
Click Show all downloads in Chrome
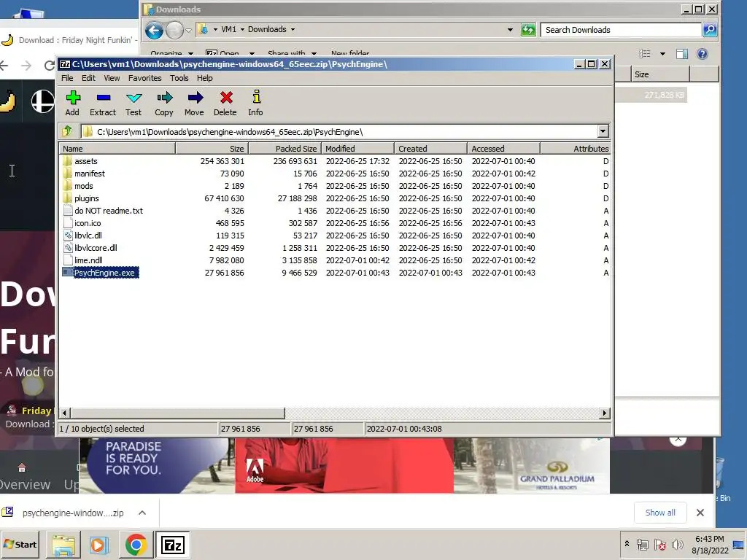point(660,513)
